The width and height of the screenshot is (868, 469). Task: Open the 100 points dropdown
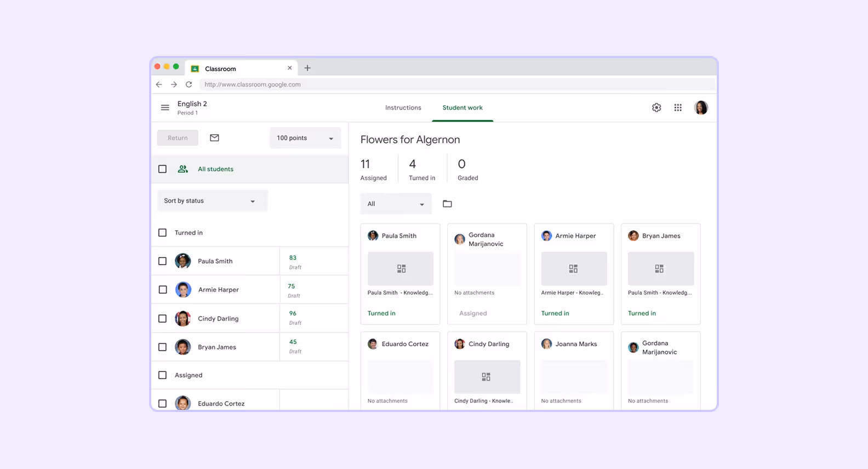[305, 138]
